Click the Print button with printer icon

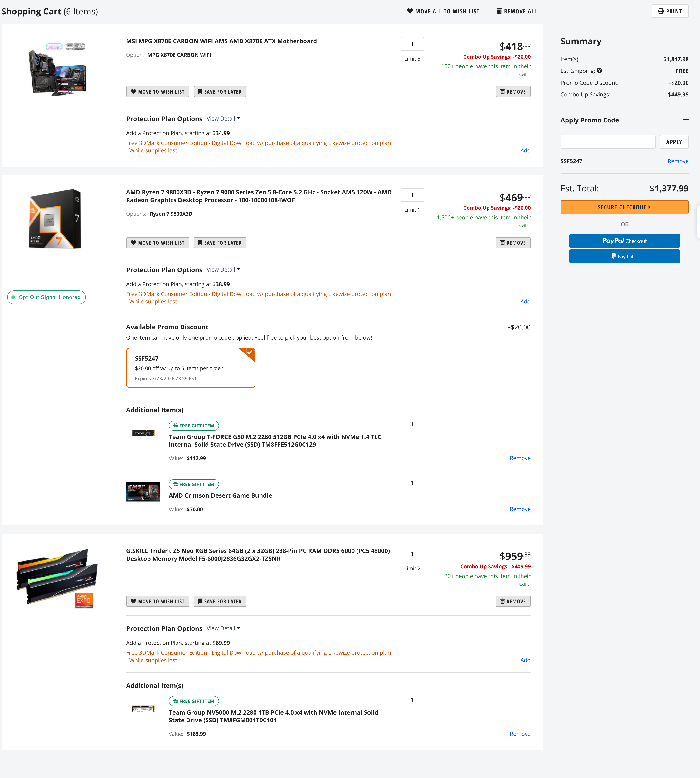(670, 11)
